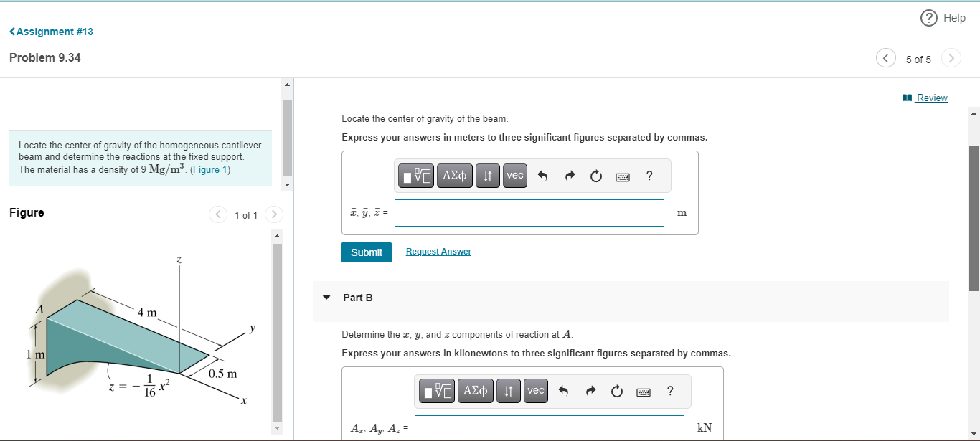
Task: Open keyboard shortcuts in center of gravity toolbar
Action: point(623,176)
